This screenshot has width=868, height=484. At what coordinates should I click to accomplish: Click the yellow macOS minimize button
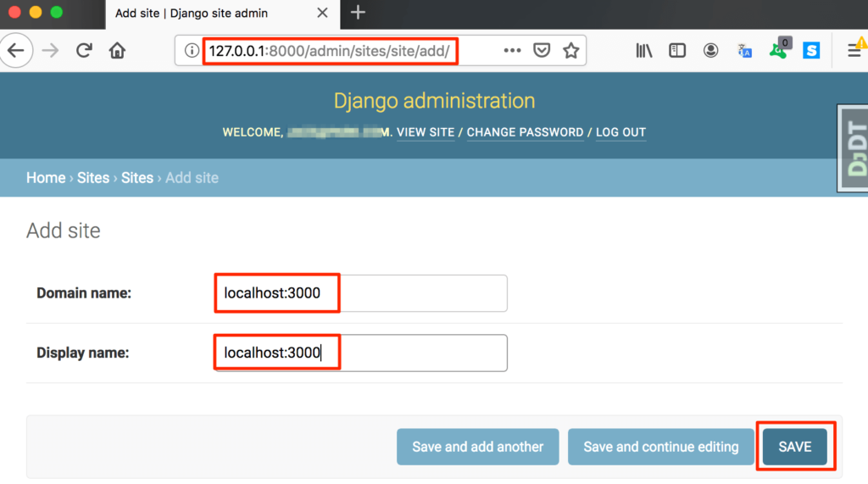[x=36, y=12]
